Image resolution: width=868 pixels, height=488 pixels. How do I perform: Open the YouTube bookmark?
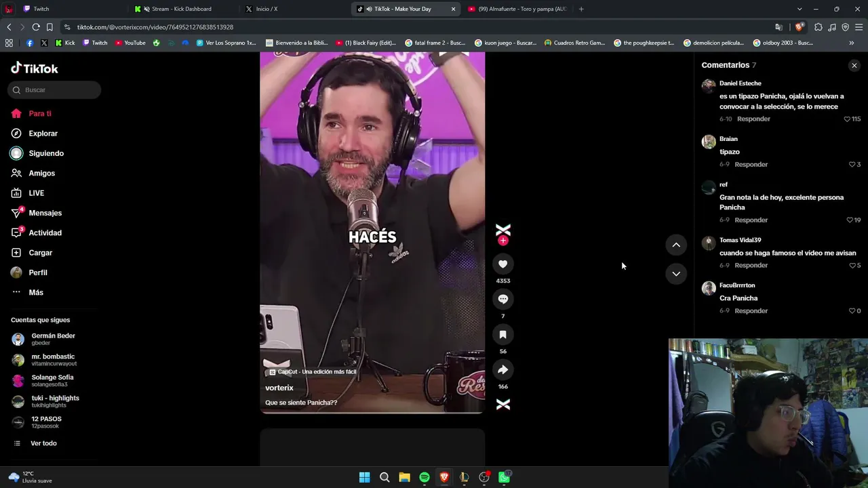click(130, 43)
